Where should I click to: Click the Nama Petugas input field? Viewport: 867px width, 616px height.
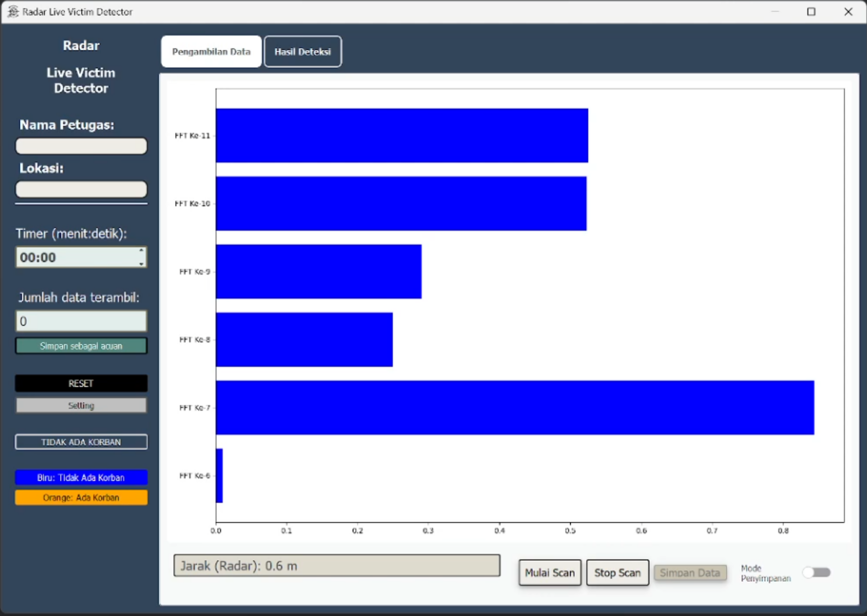click(81, 146)
